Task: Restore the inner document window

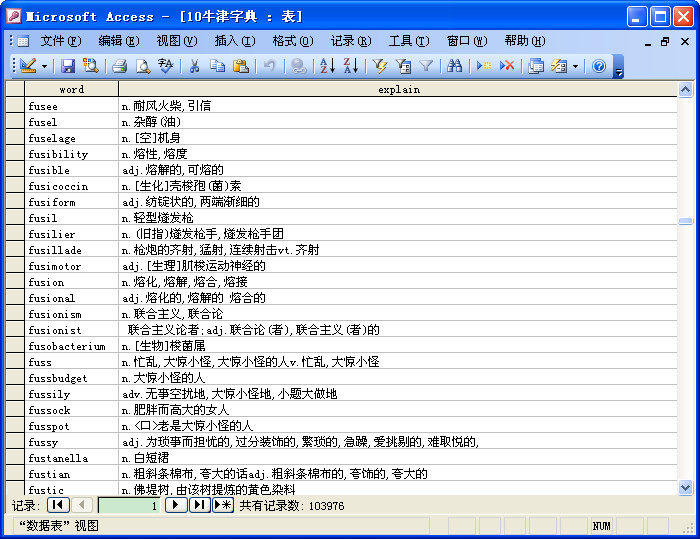Action: [665, 42]
